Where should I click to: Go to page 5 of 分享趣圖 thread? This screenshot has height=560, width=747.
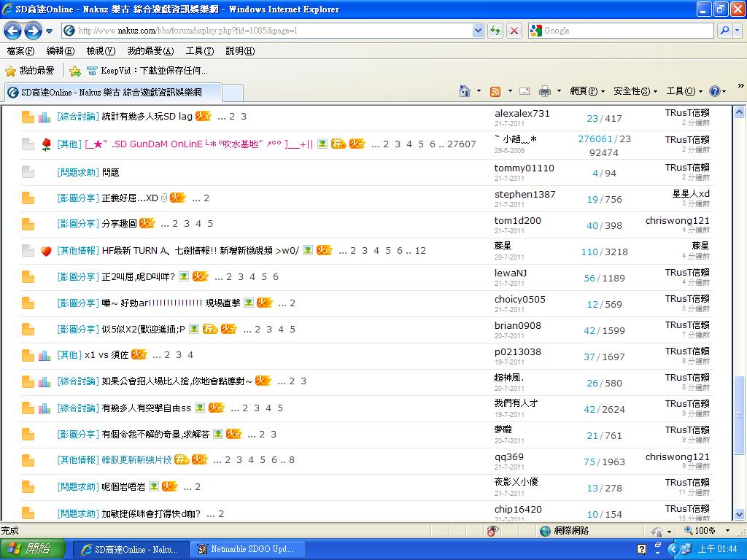[x=210, y=224]
